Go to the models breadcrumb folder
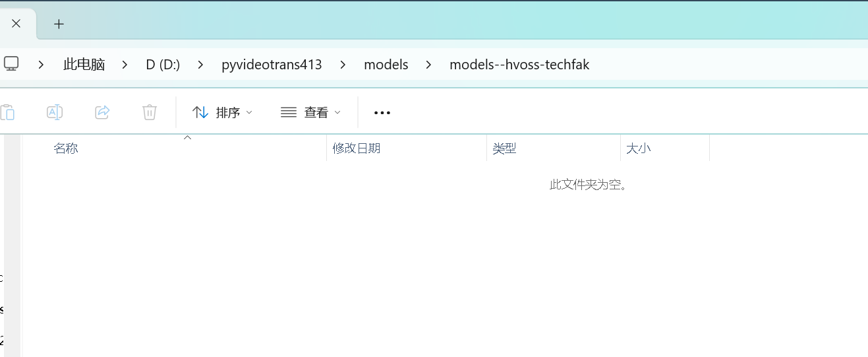Screen dimensions: 868x357 click(386, 65)
